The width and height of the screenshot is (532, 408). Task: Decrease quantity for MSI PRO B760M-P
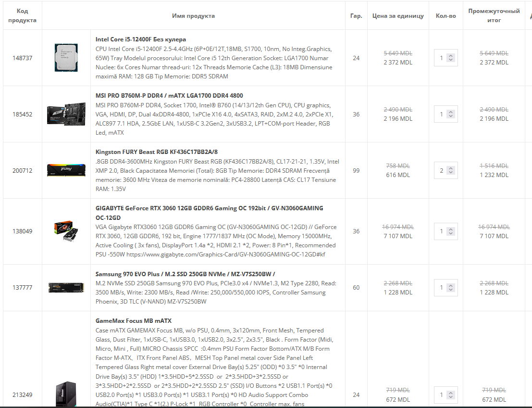(451, 116)
